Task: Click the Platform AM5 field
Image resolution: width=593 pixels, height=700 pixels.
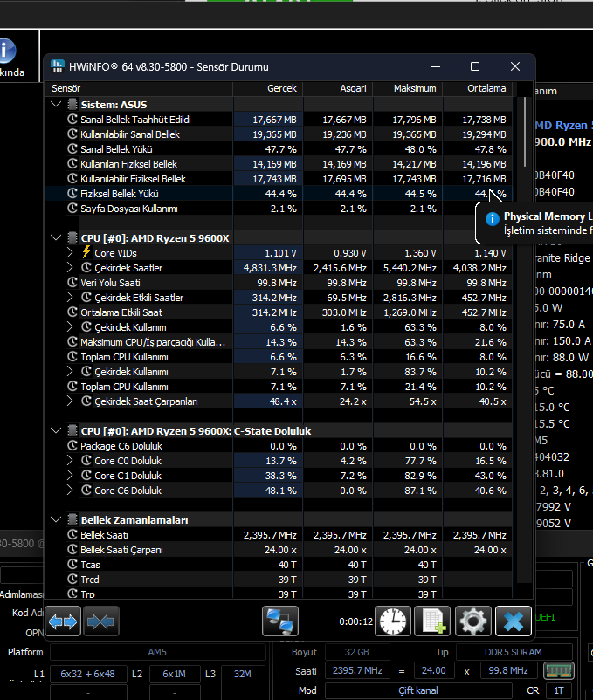Action: tap(157, 652)
